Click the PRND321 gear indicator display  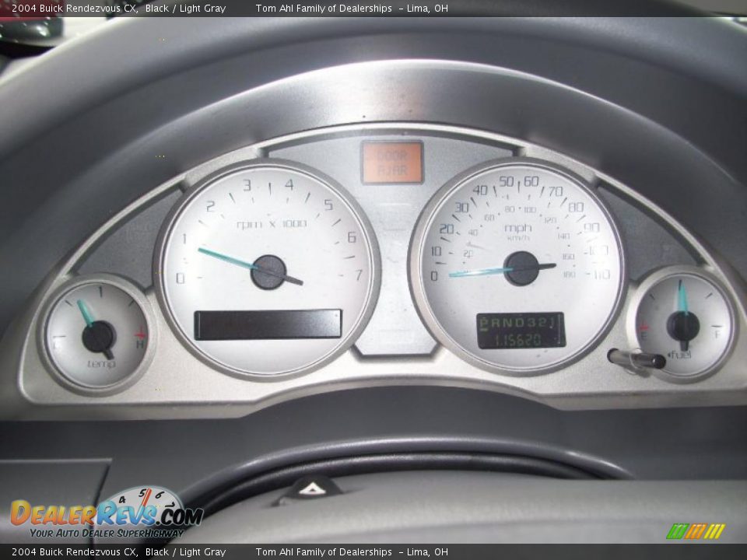(x=518, y=322)
